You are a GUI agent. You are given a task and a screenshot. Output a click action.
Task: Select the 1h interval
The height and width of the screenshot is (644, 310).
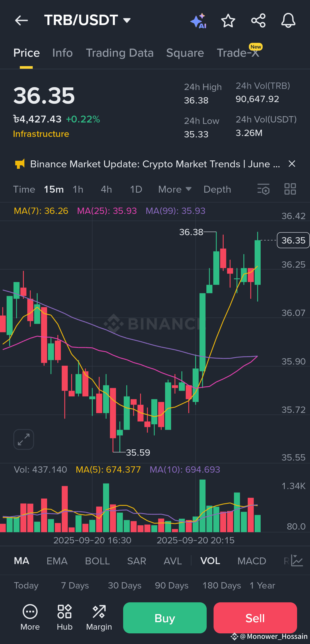point(78,189)
